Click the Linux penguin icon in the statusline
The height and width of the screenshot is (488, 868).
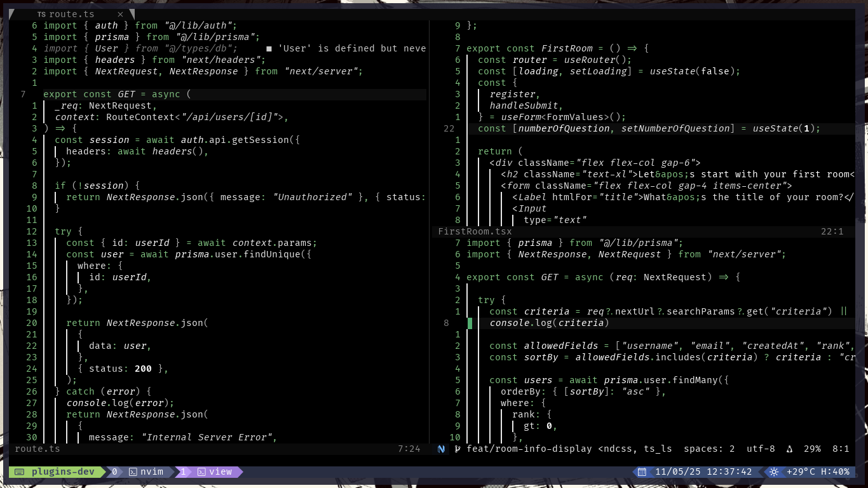pos(790,449)
